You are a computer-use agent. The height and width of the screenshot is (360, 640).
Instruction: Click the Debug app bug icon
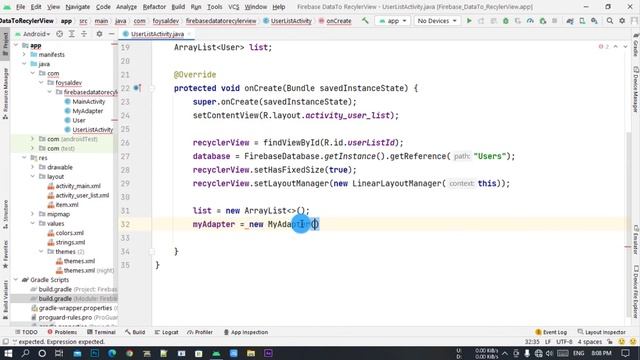[506, 20]
